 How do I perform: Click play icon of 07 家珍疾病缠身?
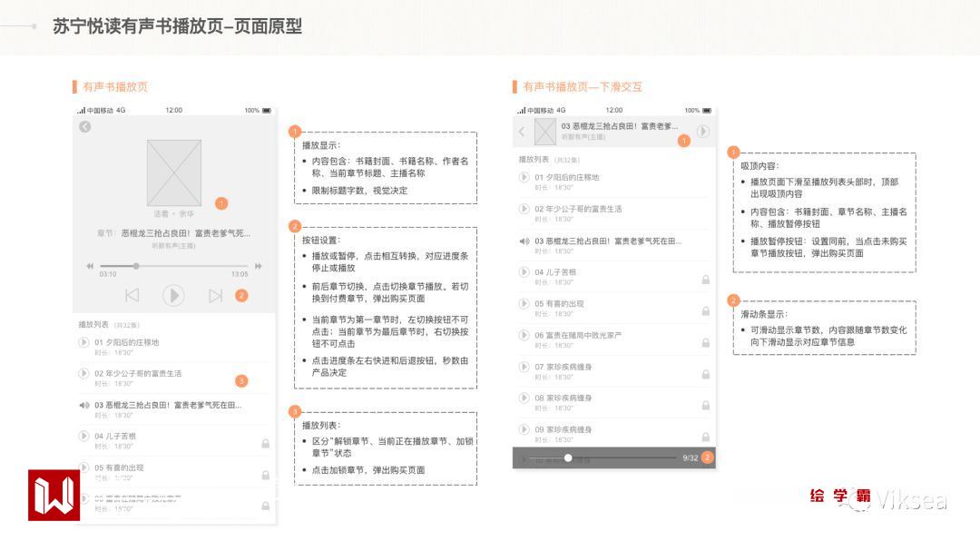click(x=524, y=367)
